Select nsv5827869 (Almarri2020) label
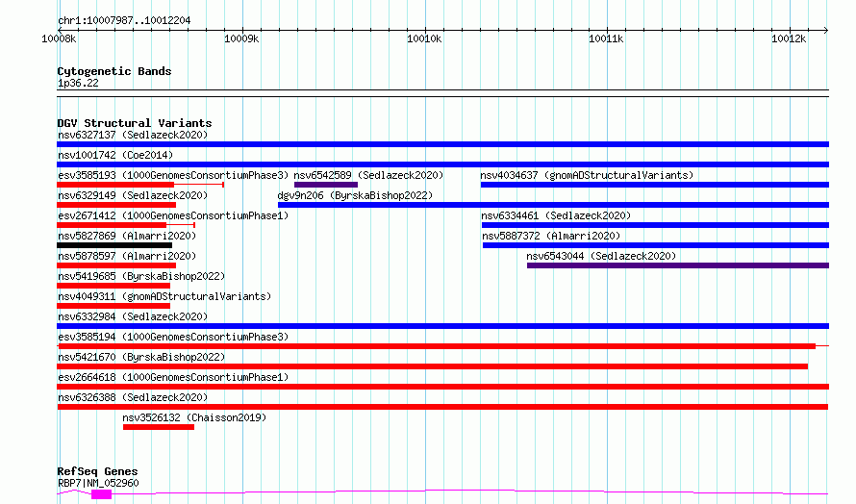 pos(127,236)
